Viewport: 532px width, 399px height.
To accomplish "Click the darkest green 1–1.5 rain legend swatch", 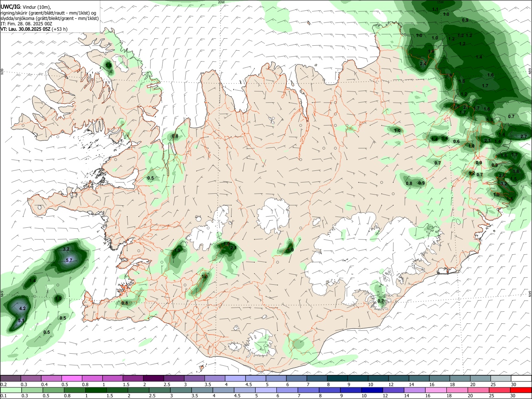I will (96, 390).
